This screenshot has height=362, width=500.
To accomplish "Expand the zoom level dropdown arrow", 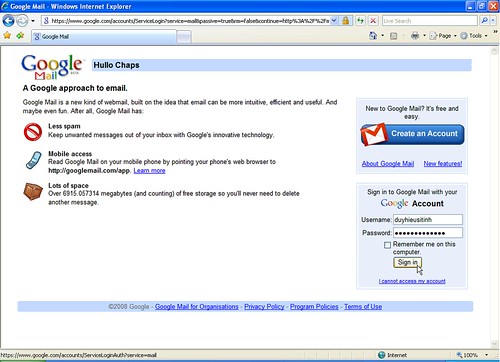I will [487, 355].
